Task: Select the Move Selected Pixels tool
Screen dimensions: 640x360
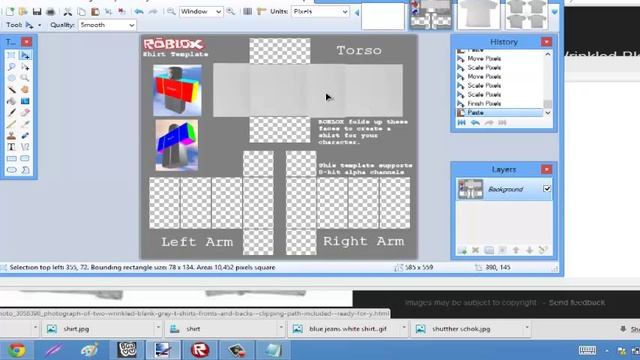Action: 25,55
